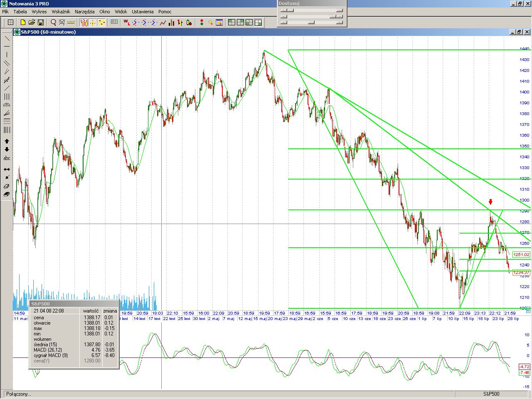Click the 1251.02 price label on axis
The height and width of the screenshot is (399, 532).
pos(521,254)
